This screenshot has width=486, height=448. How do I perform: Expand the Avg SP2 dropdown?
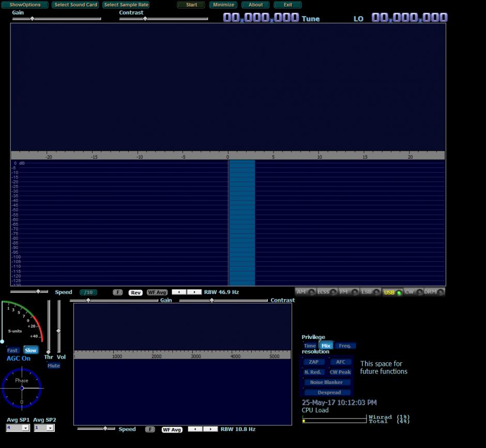click(50, 428)
